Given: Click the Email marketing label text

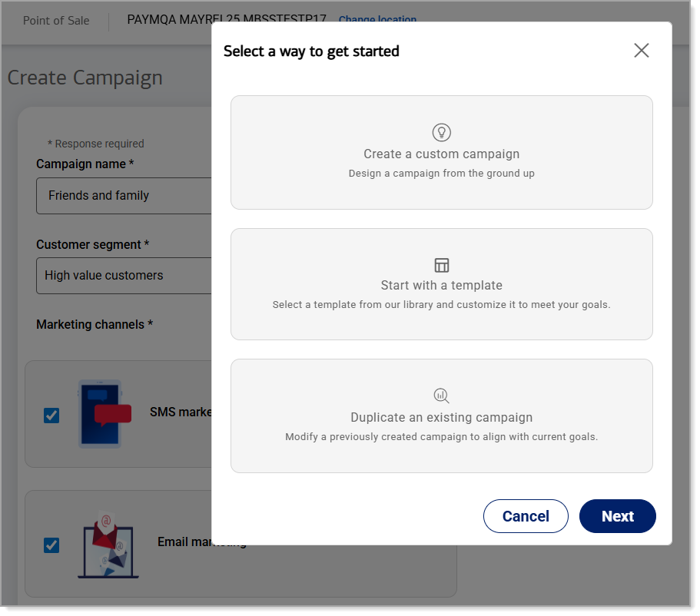Looking at the screenshot, I should pos(184,542).
